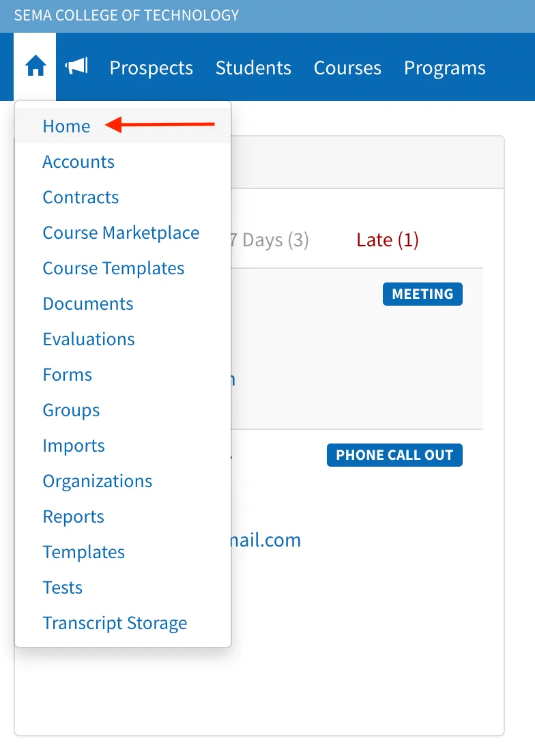This screenshot has height=756, width=535.
Task: Click the Reports menu entry
Action: 73,517
